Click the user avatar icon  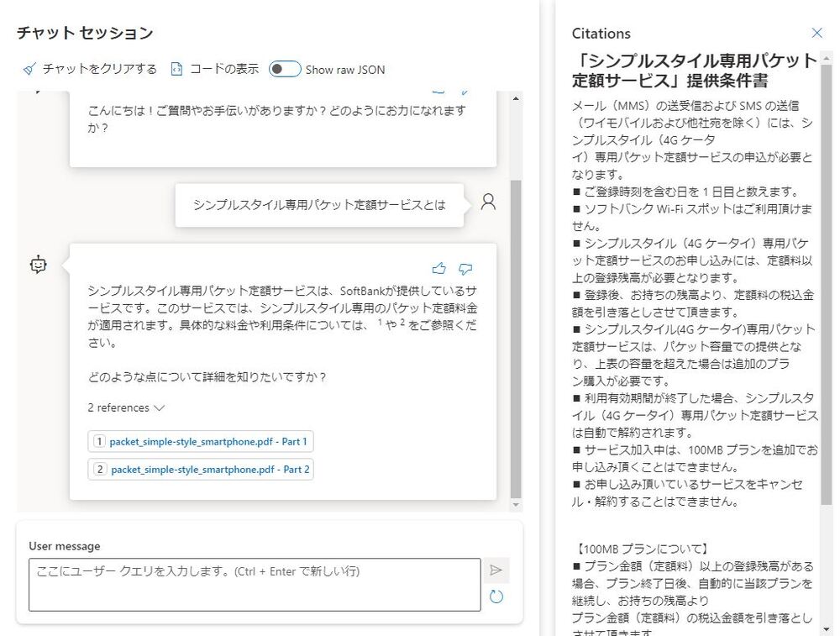point(488,202)
